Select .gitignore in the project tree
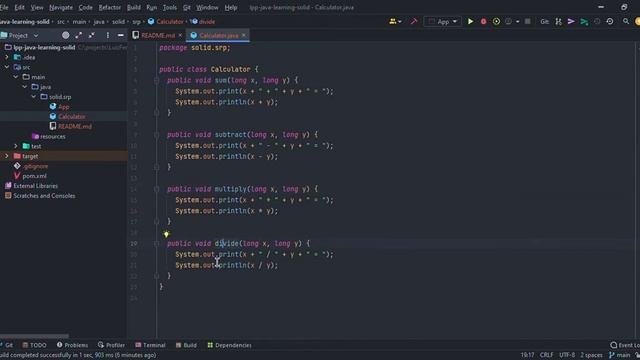Viewport: 640px width, 360px height. (35, 166)
